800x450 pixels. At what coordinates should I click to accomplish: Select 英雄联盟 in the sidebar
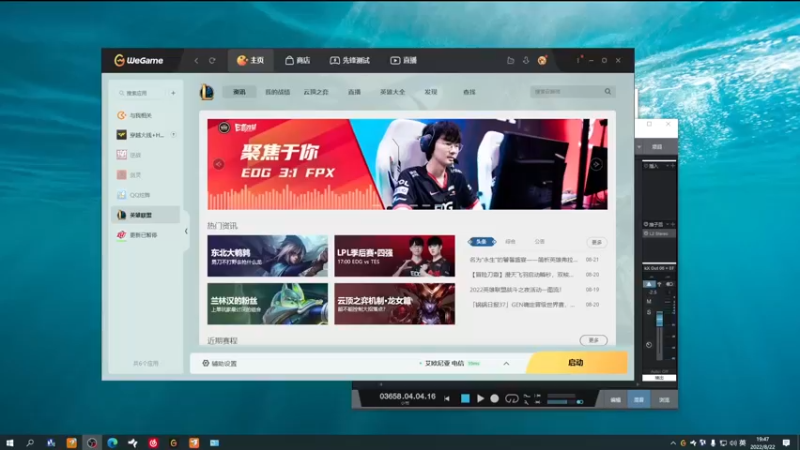146,215
